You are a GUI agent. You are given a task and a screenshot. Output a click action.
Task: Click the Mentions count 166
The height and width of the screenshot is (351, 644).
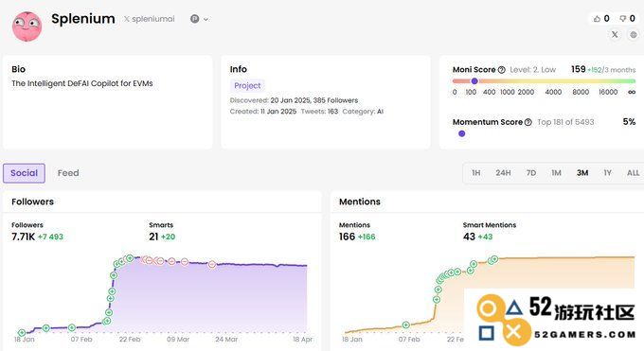pyautogui.click(x=347, y=237)
